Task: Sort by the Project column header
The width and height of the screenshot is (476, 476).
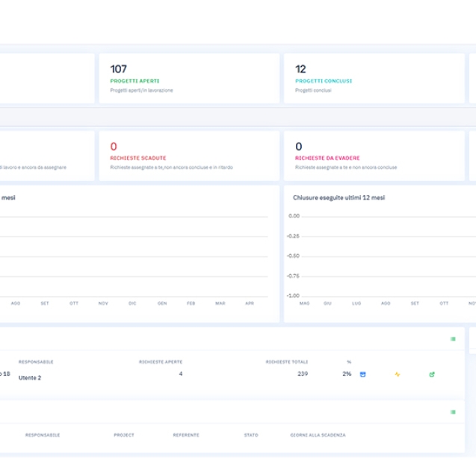Action: click(124, 435)
